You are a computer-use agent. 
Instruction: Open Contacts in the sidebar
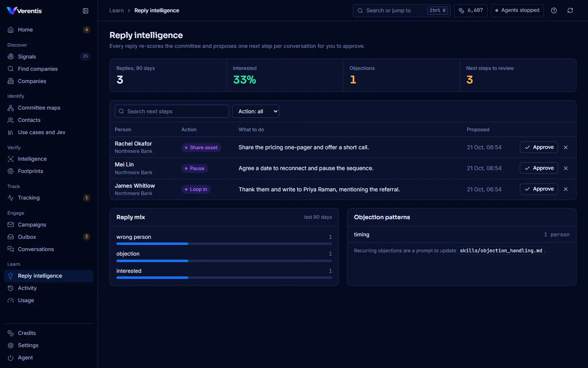coord(49,120)
